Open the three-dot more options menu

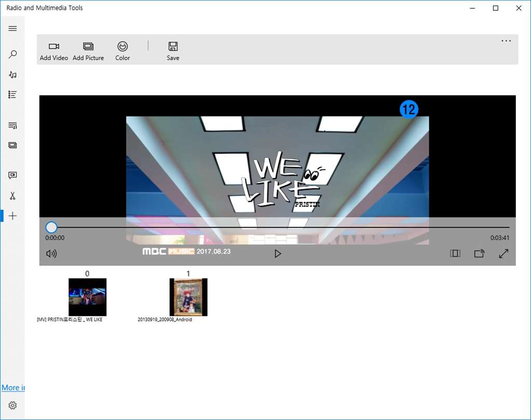point(506,41)
